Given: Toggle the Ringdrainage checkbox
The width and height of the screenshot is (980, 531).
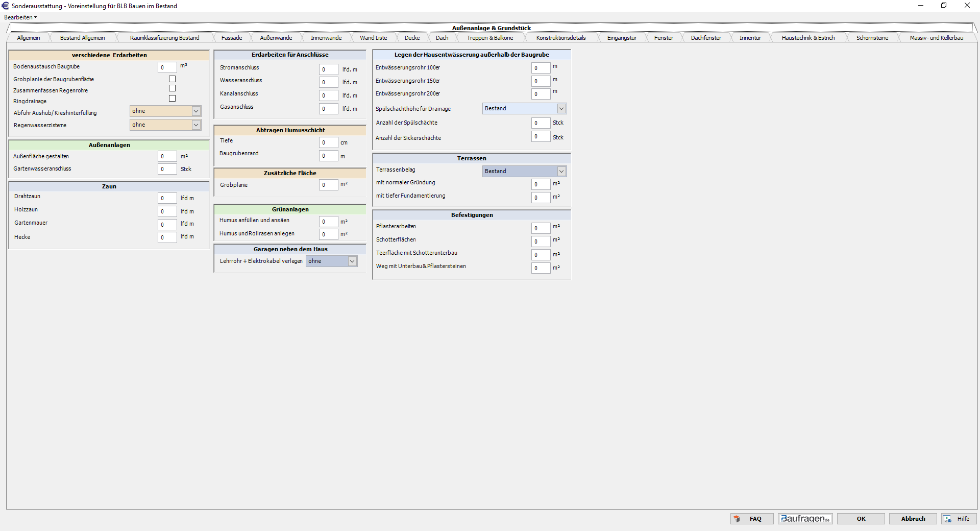Looking at the screenshot, I should coord(172,99).
